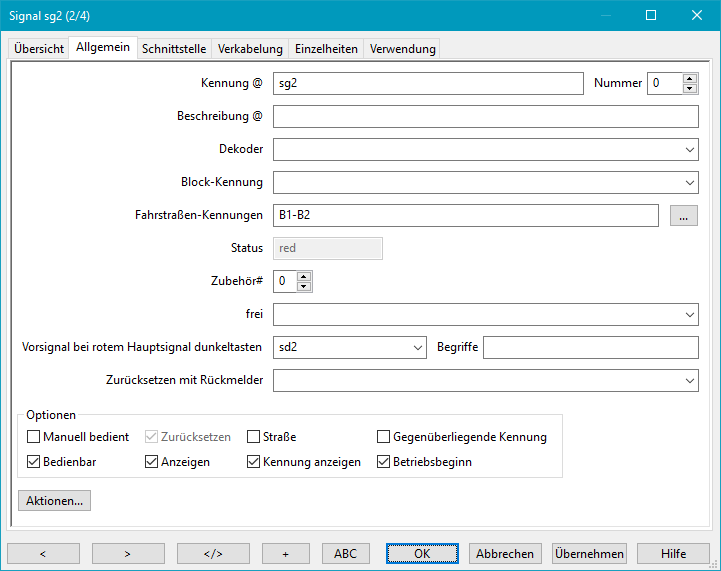Enable the Manuell bedient checkbox
721x571 pixels.
pyautogui.click(x=34, y=437)
